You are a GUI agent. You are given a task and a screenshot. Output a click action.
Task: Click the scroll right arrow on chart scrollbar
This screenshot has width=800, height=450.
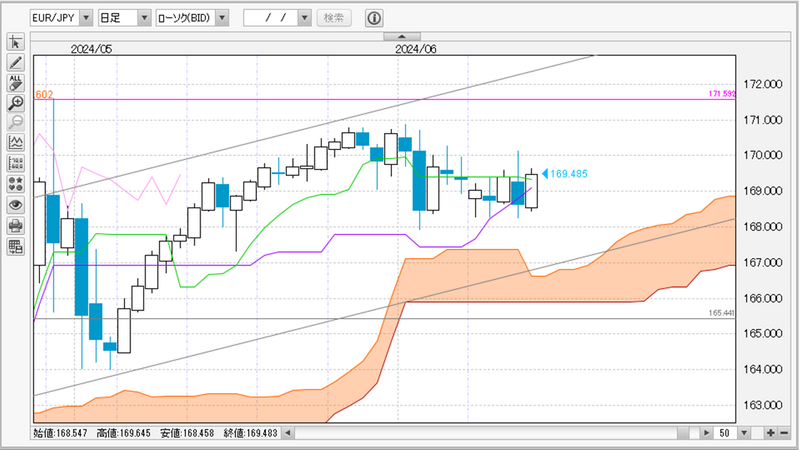point(706,433)
